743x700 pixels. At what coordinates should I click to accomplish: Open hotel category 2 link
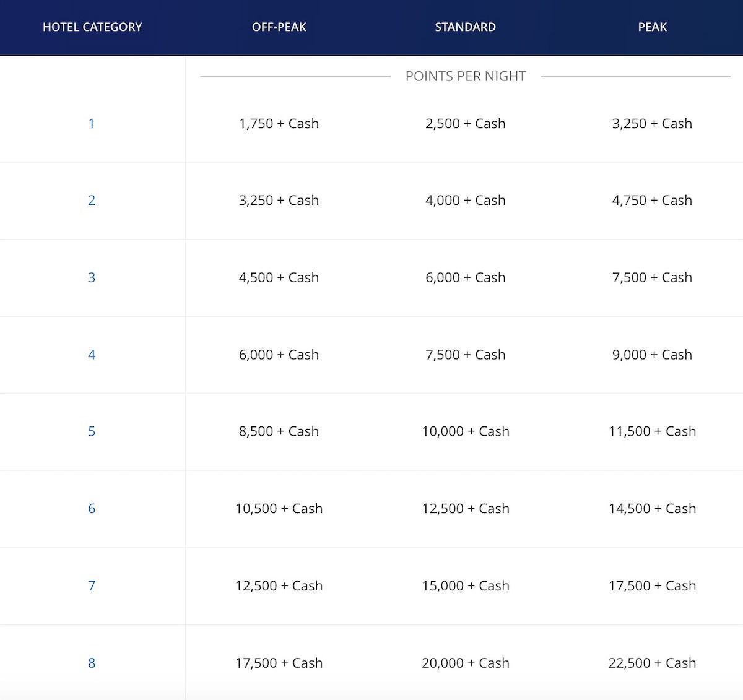pyautogui.click(x=92, y=201)
